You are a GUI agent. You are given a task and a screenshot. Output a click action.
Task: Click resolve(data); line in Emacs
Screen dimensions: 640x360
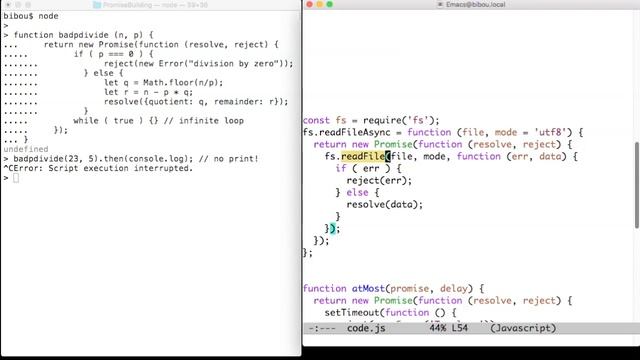click(384, 204)
